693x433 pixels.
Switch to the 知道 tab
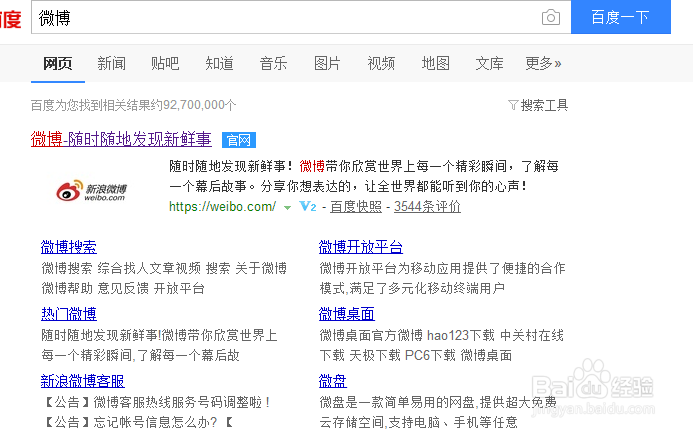pos(219,64)
